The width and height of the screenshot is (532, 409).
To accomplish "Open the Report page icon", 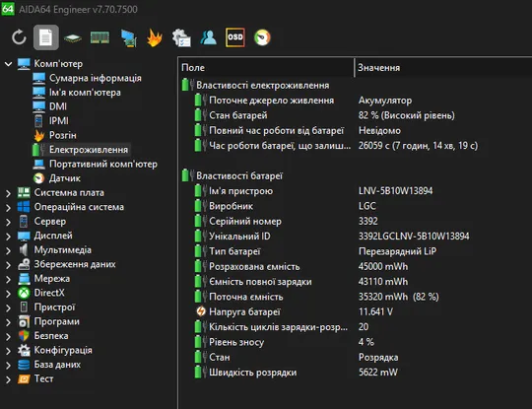I will (x=45, y=37).
